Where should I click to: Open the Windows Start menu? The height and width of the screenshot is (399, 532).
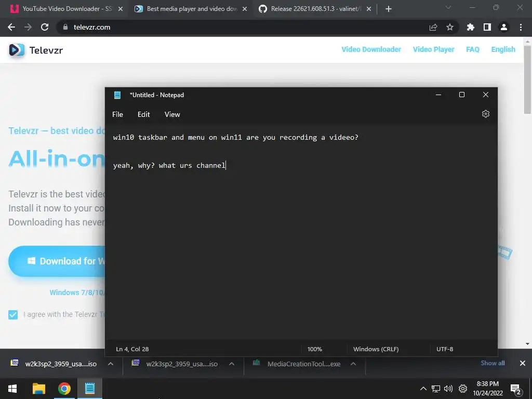[12, 389]
